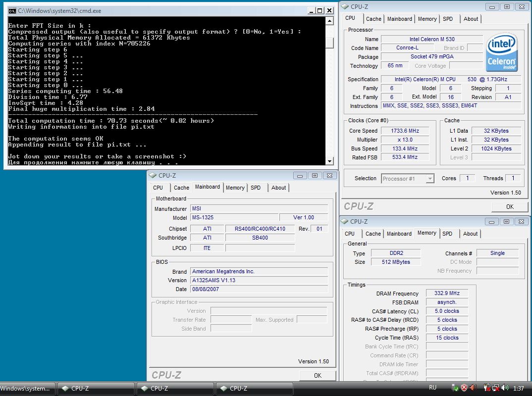Screen dimensions: 532x396
Task: Click BIOS brand 'American Megatrends Inc.'
Action: click(259, 272)
